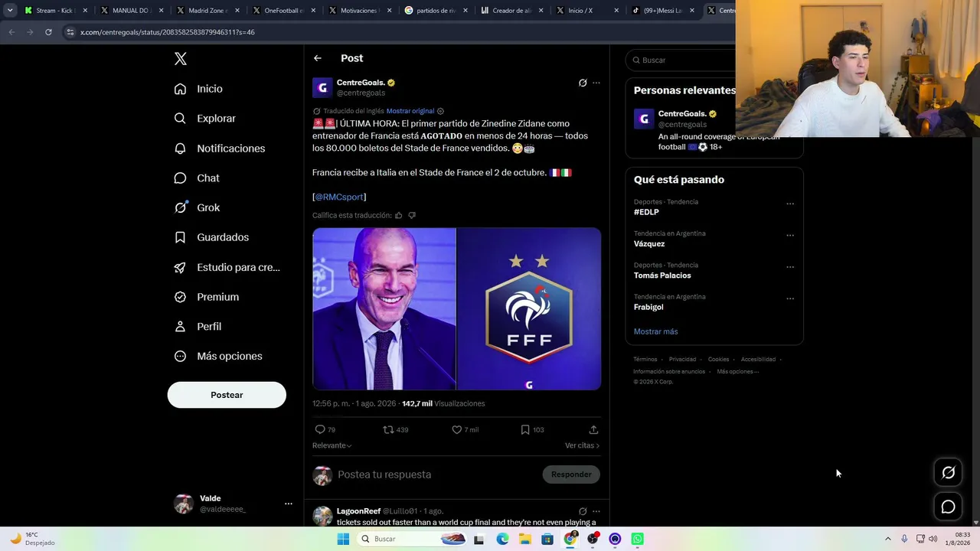Open the Valde account switcher menu
Viewport: 980px width, 551px height.
[289, 504]
